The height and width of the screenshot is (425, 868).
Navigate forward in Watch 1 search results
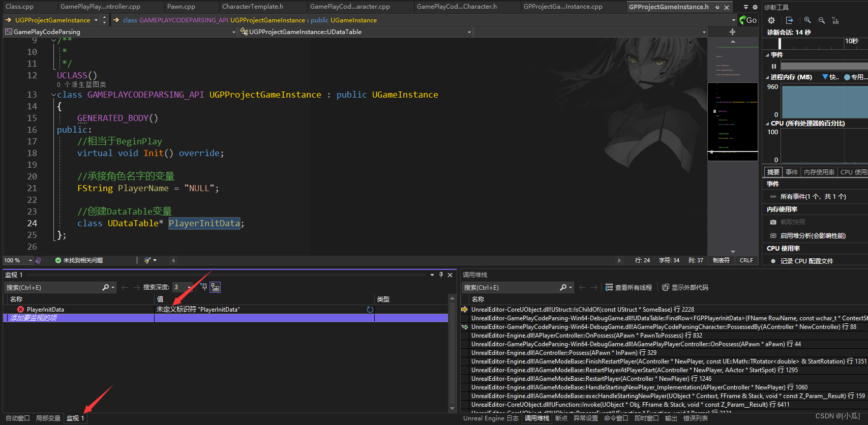[x=136, y=287]
